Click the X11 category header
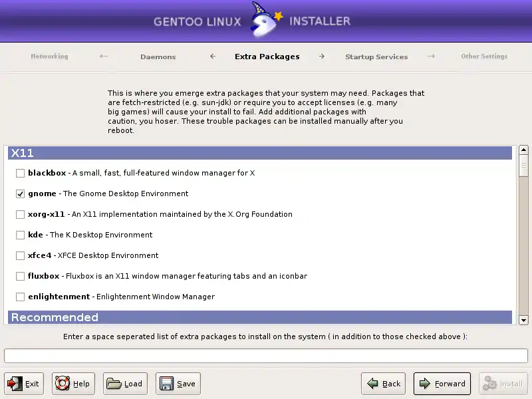The image size is (532, 399). click(259, 153)
